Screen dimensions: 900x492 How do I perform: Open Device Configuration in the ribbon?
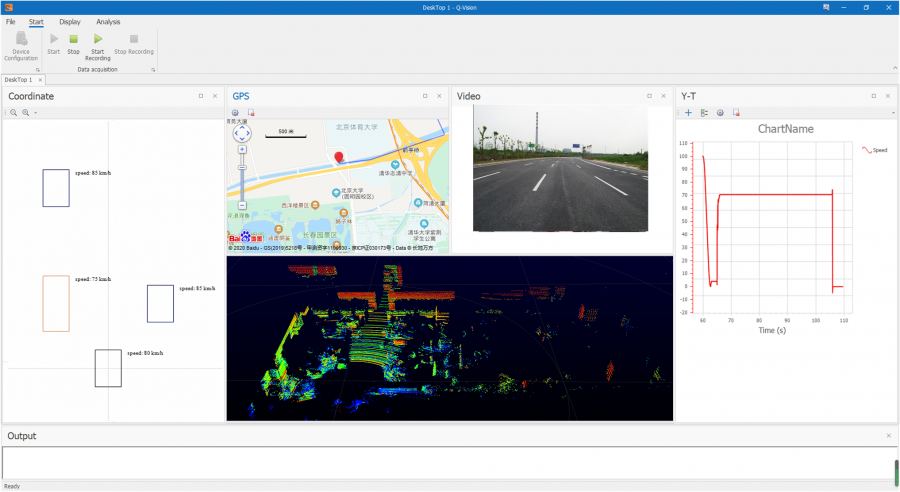point(21,47)
